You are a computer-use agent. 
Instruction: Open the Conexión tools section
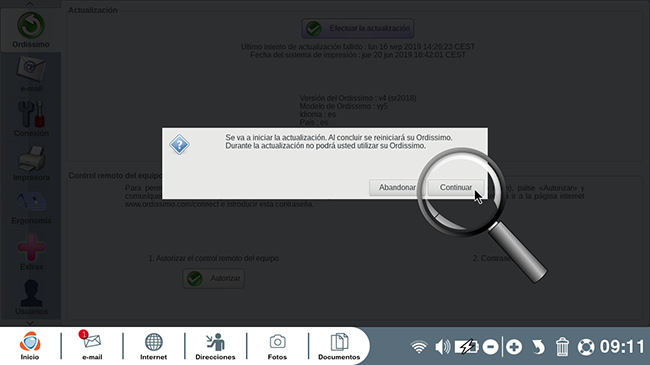pyautogui.click(x=31, y=119)
